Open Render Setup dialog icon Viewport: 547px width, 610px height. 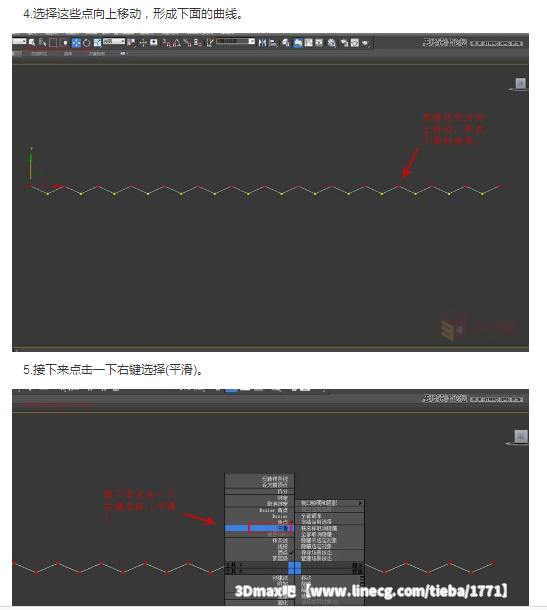pyautogui.click(x=344, y=42)
